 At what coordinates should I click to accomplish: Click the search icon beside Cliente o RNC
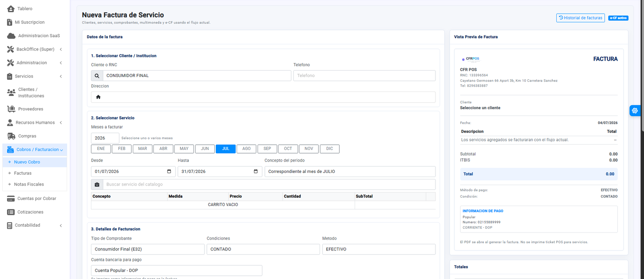97,75
